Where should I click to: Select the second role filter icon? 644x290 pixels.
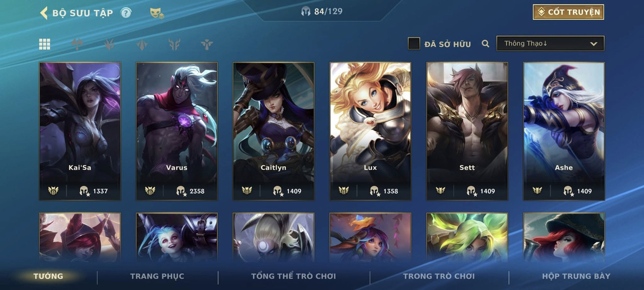point(109,44)
